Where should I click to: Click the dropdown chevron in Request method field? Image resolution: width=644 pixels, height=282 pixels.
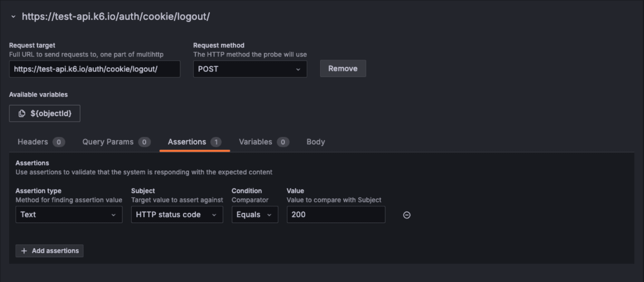[x=298, y=69]
